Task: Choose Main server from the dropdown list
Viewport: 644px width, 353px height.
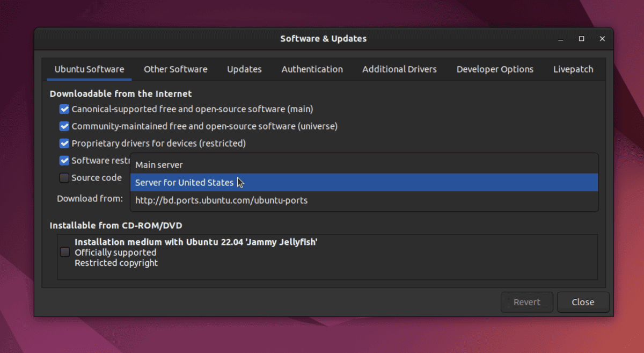Action: point(364,165)
